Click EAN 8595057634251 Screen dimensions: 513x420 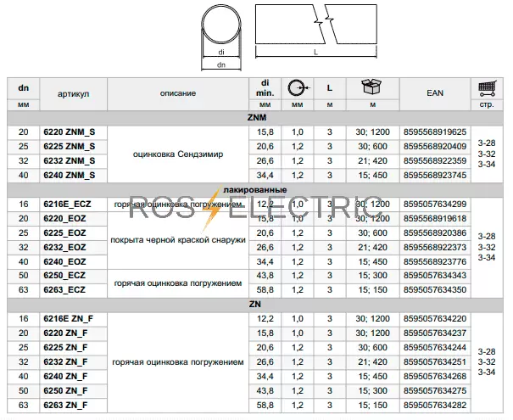coord(435,361)
